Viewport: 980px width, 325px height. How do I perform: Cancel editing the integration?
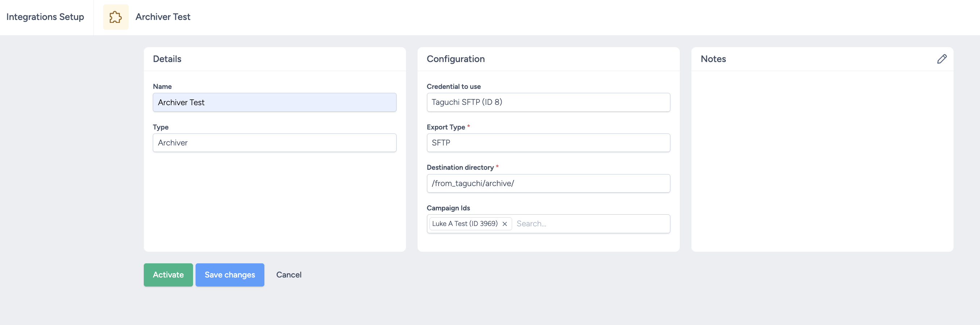288,275
